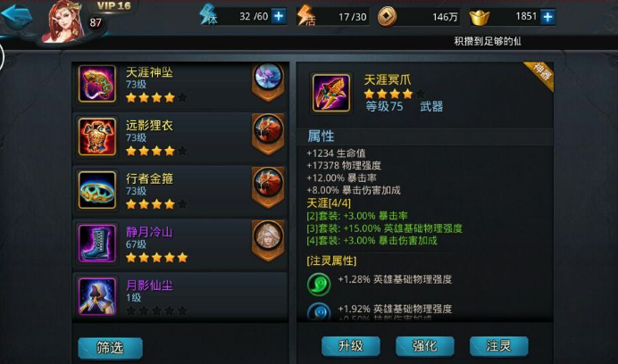Screen dimensions: 618x364
Task: Tap the blue back arrow icon
Action: [17, 16]
